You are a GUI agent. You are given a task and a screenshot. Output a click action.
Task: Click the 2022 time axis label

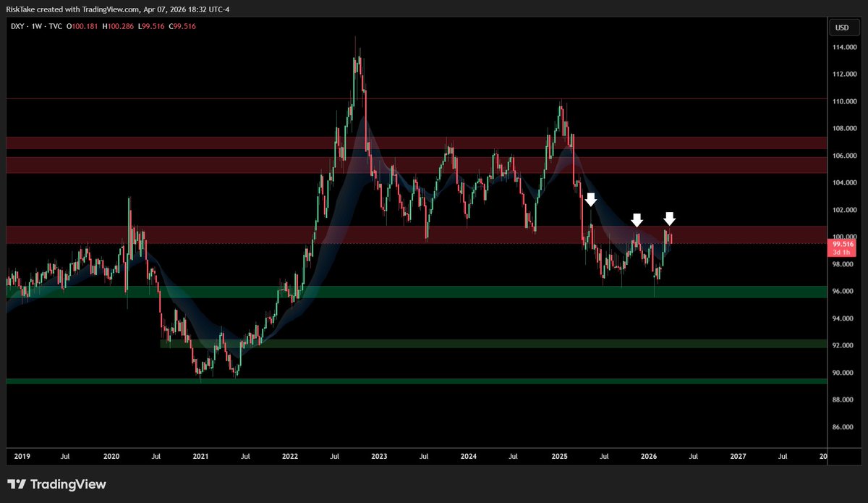click(x=290, y=457)
